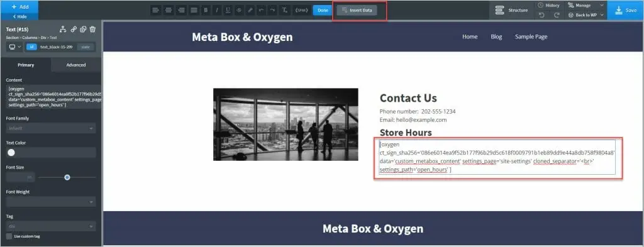The image size is (644, 247).
Task: Enable the Use custom tag checkbox
Action: coord(9,236)
